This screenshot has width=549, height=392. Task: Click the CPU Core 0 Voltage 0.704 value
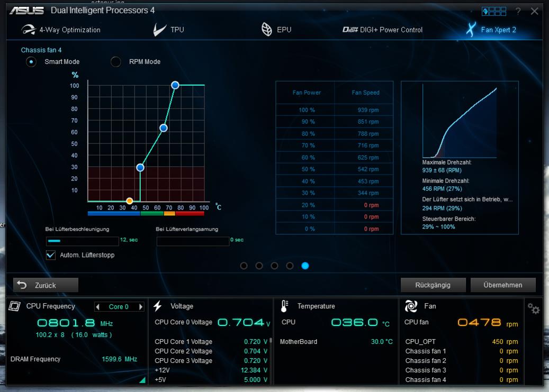[x=244, y=322]
